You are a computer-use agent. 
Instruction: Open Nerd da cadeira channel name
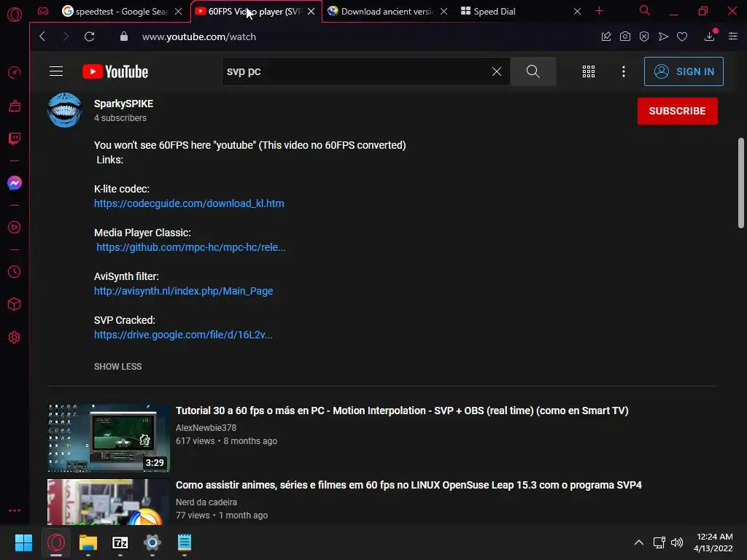click(x=206, y=502)
